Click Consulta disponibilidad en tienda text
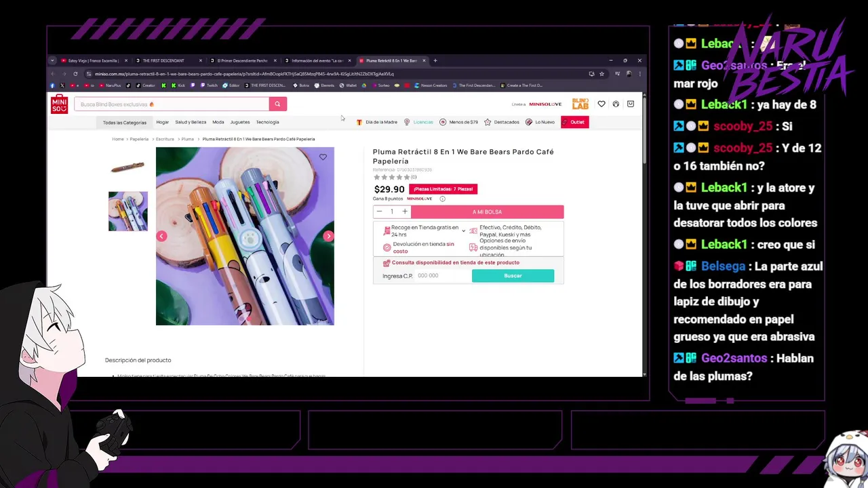The width and height of the screenshot is (868, 488). pos(456,262)
